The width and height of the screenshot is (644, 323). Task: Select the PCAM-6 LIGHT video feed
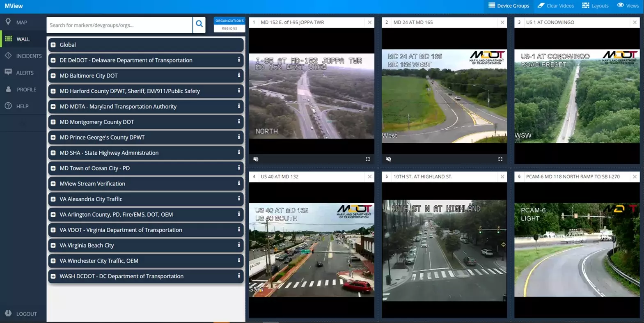pyautogui.click(x=577, y=250)
